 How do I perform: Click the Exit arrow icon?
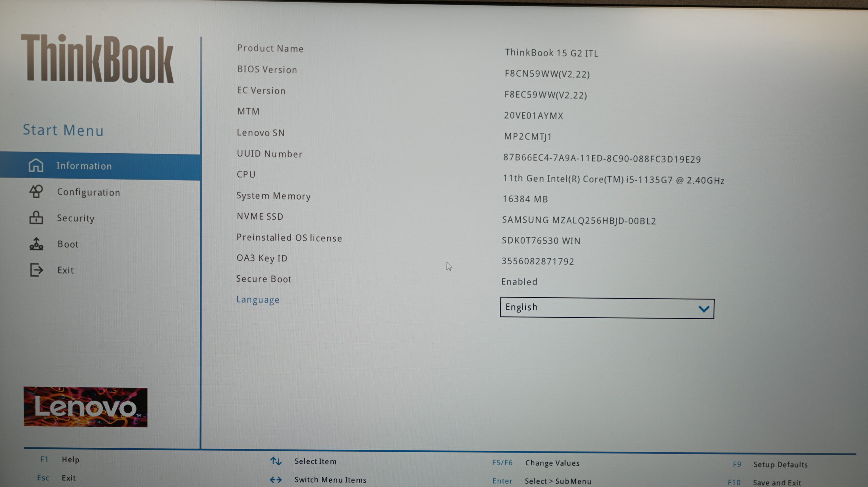click(x=36, y=270)
